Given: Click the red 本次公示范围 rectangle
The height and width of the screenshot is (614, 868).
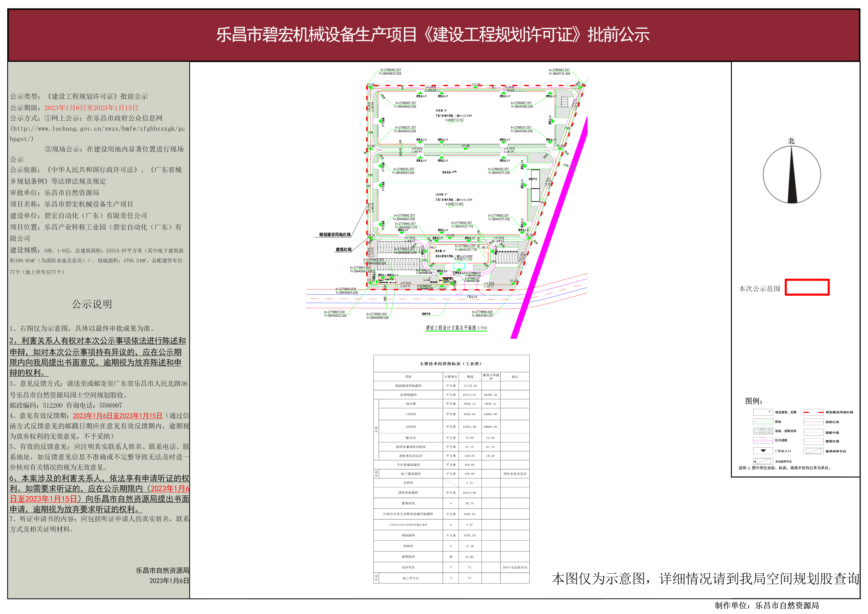Looking at the screenshot, I should [x=807, y=287].
